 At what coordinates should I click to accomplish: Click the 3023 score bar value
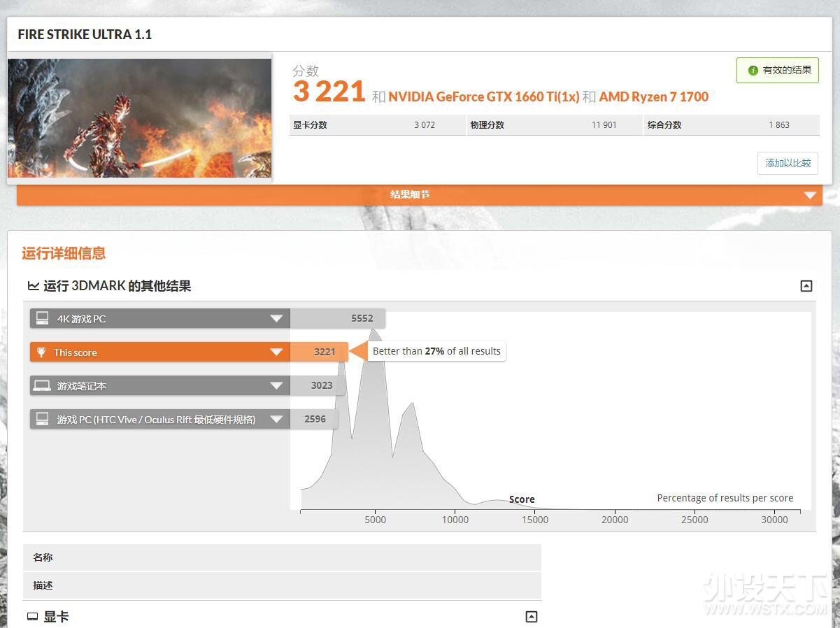[x=322, y=385]
